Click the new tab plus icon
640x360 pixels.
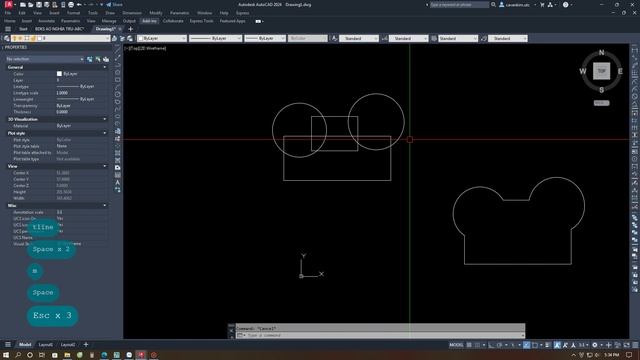[131, 29]
